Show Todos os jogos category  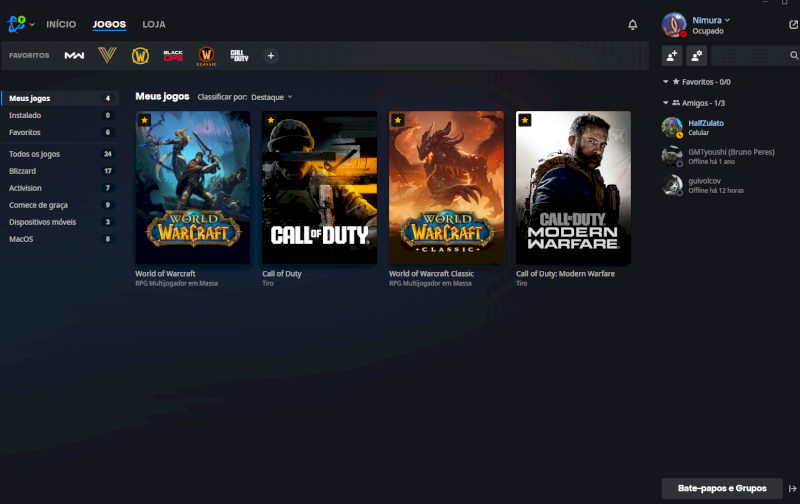(x=60, y=154)
